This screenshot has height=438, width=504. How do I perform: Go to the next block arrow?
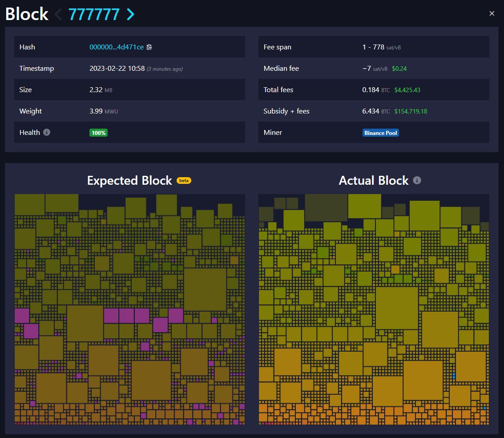(130, 15)
